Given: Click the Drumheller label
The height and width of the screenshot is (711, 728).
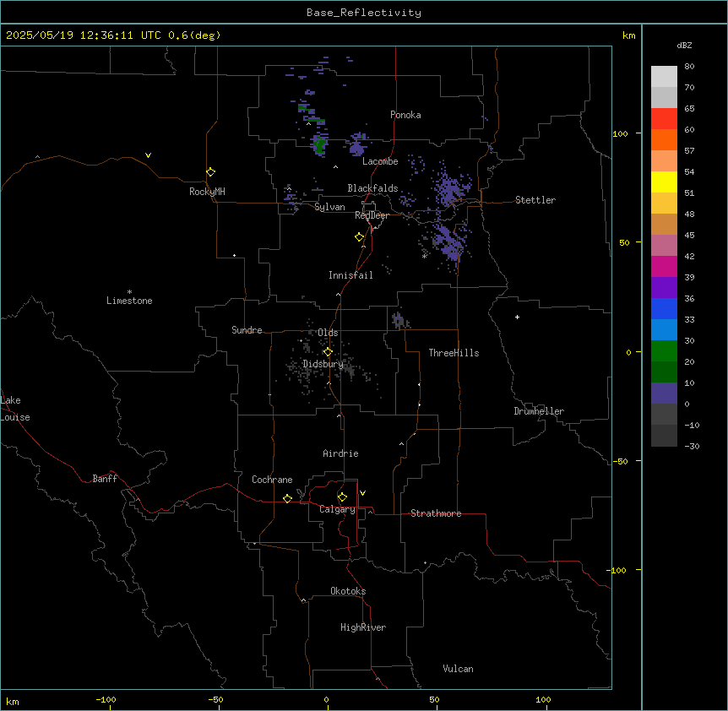Looking at the screenshot, I should pyautogui.click(x=539, y=411).
